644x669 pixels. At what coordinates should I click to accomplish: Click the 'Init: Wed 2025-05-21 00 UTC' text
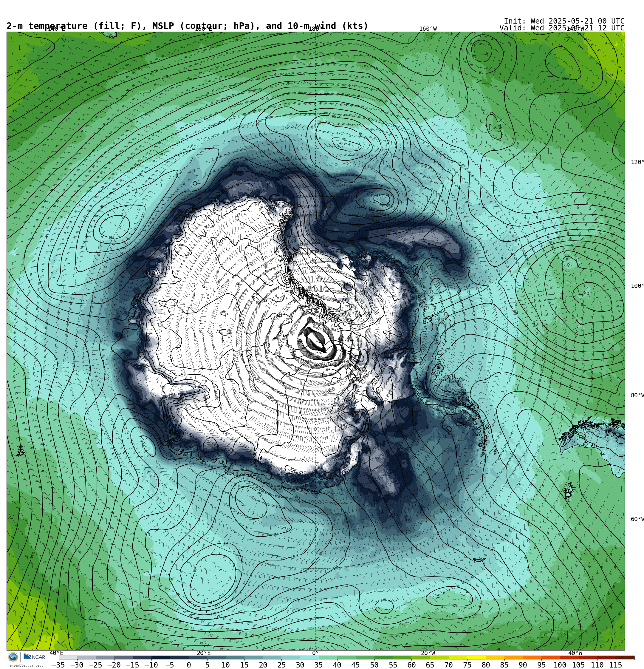pos(564,21)
